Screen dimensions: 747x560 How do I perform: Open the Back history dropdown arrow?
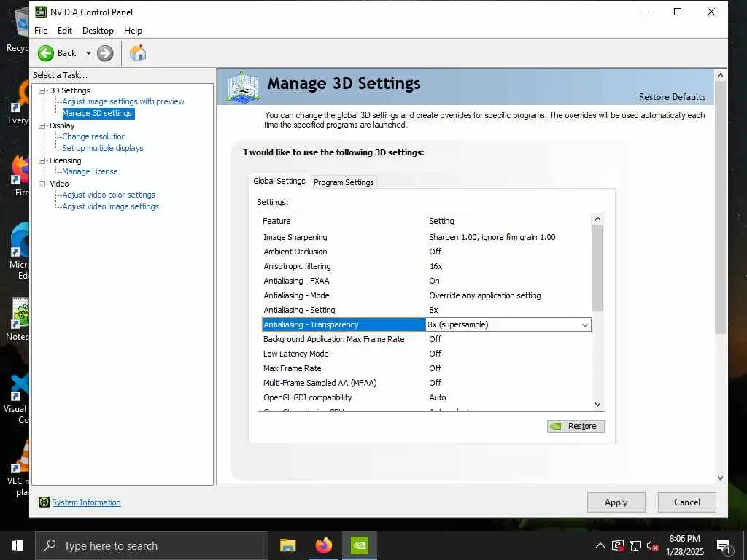point(88,53)
